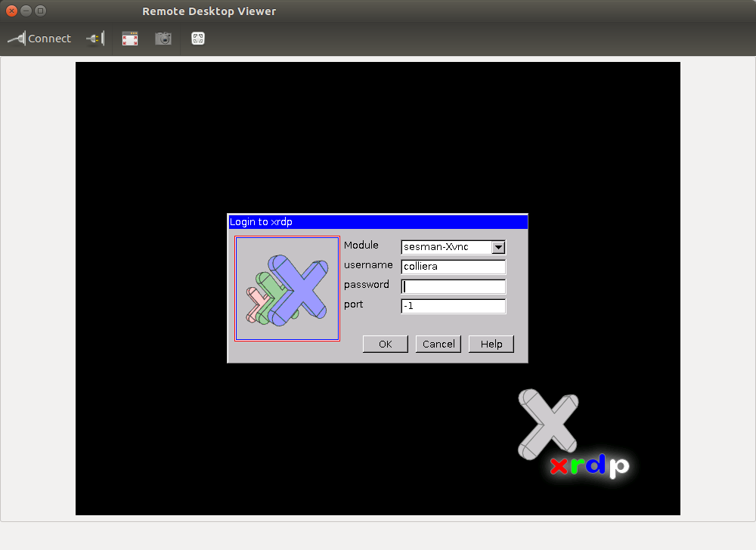Screen dimensions: 756x550
Task: Take a screenshot with the camera icon
Action: point(163,39)
